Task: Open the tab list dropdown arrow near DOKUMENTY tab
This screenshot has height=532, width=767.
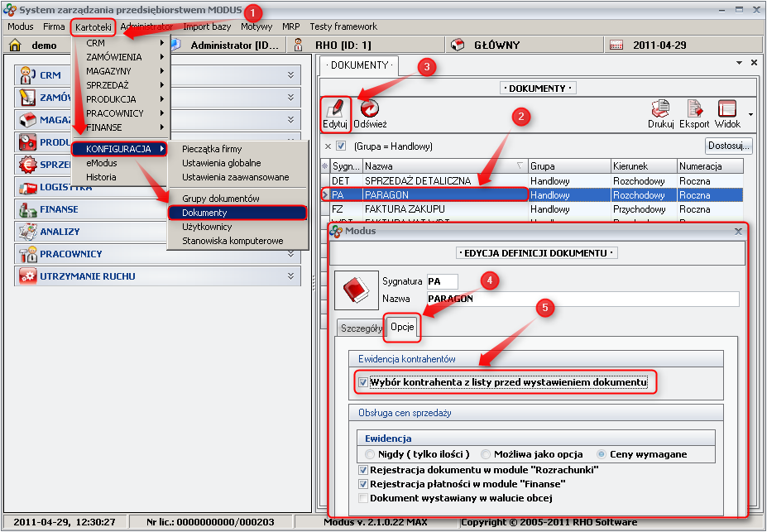Action: [739, 63]
